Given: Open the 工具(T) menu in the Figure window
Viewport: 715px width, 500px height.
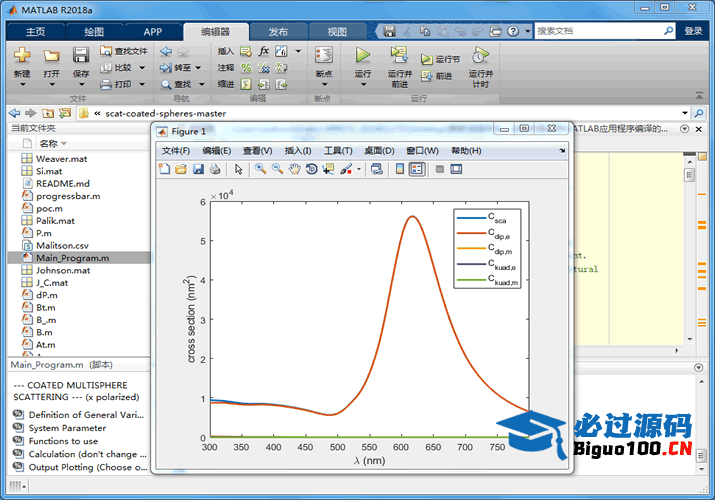Looking at the screenshot, I should coord(338,150).
